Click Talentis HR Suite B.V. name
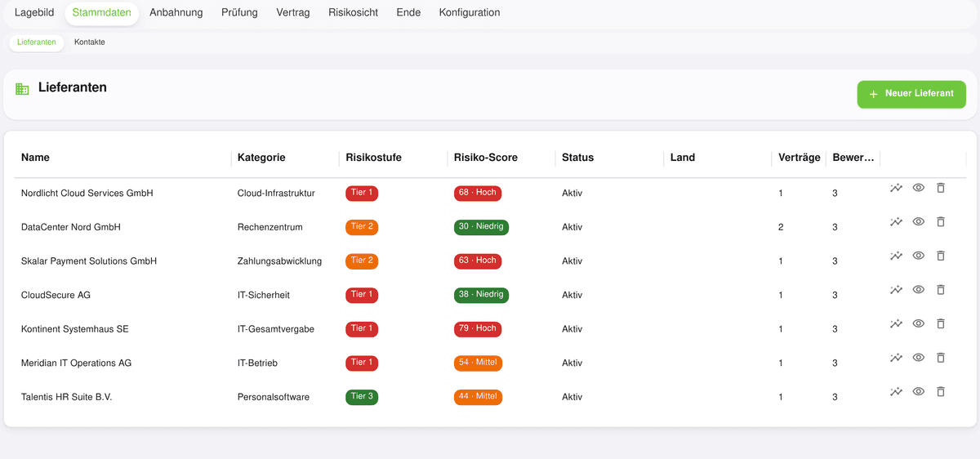 point(67,397)
